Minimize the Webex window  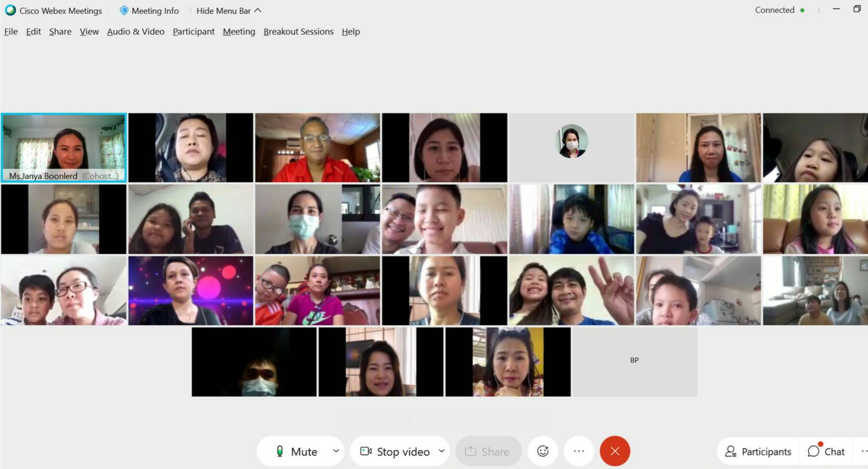tap(836, 9)
